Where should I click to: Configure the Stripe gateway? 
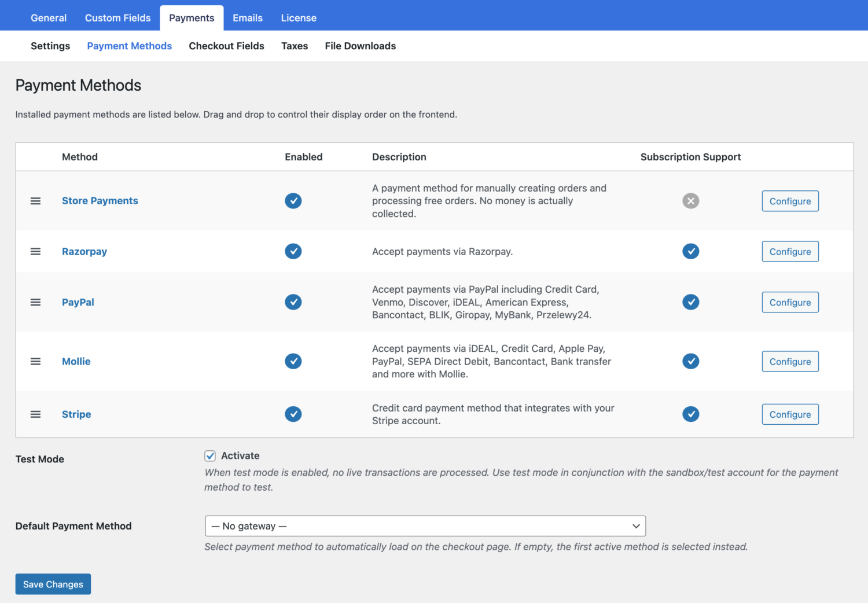pos(790,414)
